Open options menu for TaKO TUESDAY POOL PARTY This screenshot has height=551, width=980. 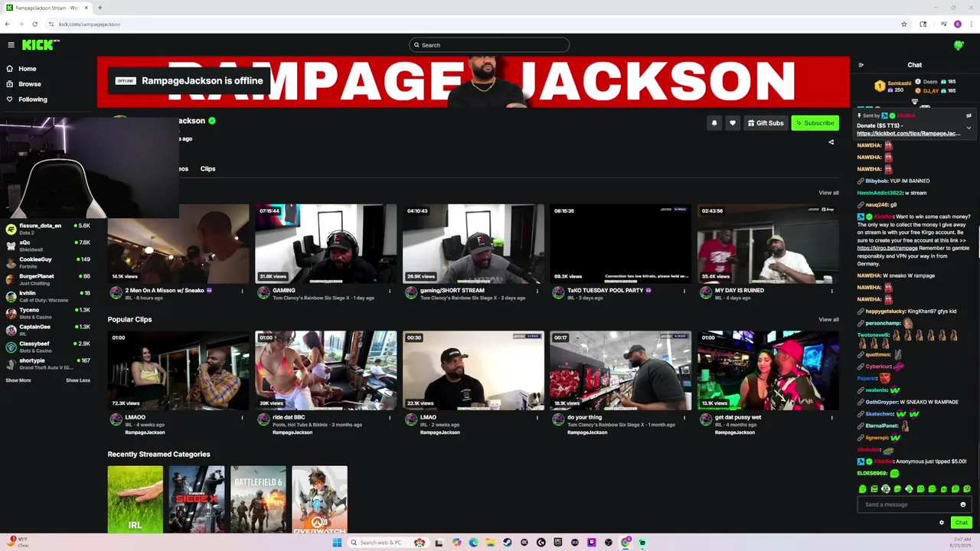[684, 291]
